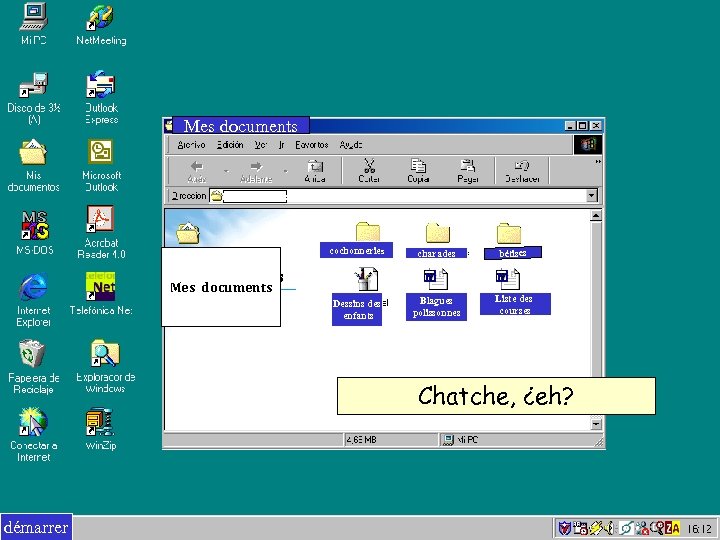
Task: Select the Liste des courses document
Action: point(515,292)
